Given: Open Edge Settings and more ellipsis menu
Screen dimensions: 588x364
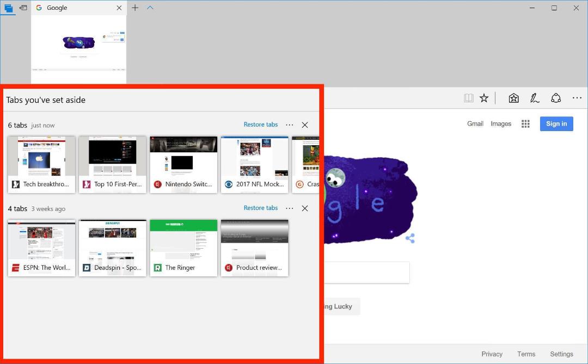Looking at the screenshot, I should [x=577, y=98].
